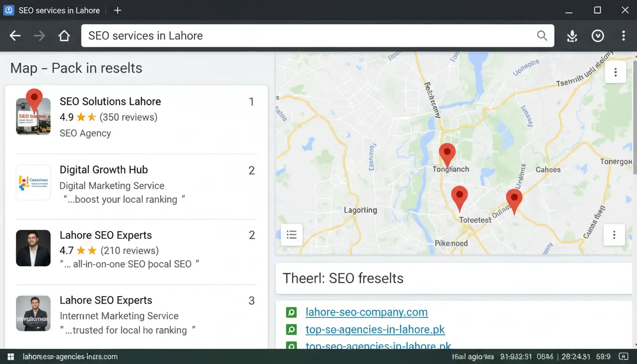Click the browser back arrow
The height and width of the screenshot is (364, 637).
15,36
